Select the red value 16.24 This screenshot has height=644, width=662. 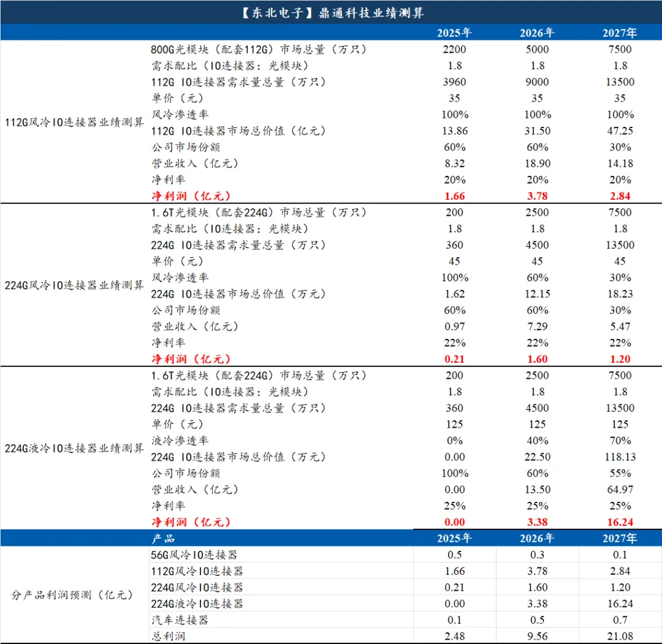[620, 522]
